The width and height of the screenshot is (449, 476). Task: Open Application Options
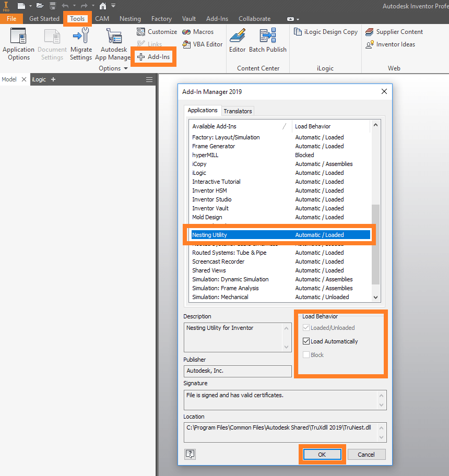18,44
